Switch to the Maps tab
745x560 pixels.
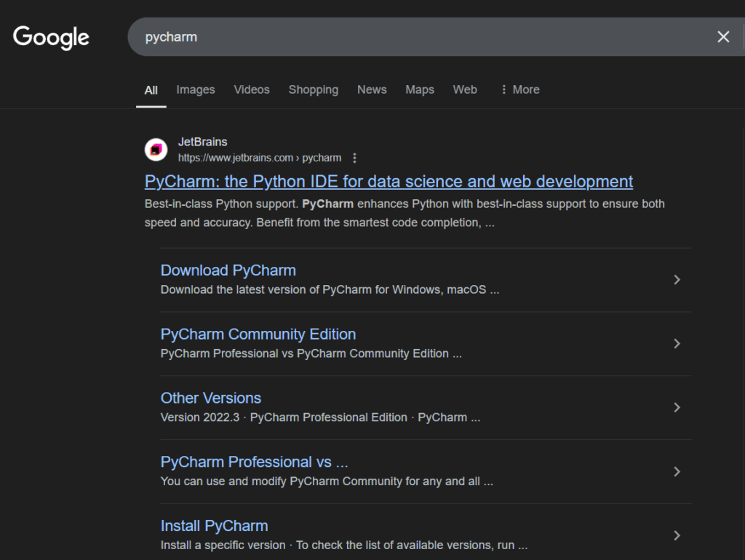pos(420,89)
